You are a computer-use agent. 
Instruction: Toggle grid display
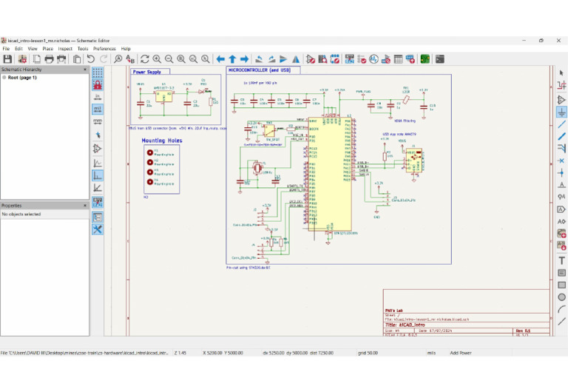[x=98, y=72]
